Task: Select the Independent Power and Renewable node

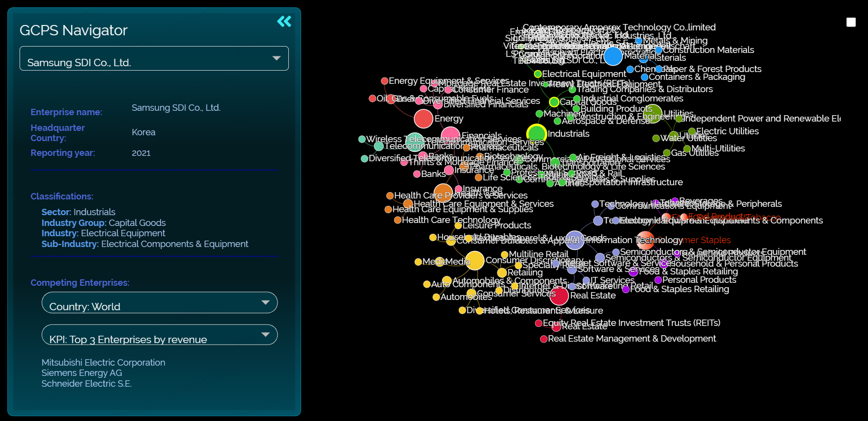Action: pos(679,119)
